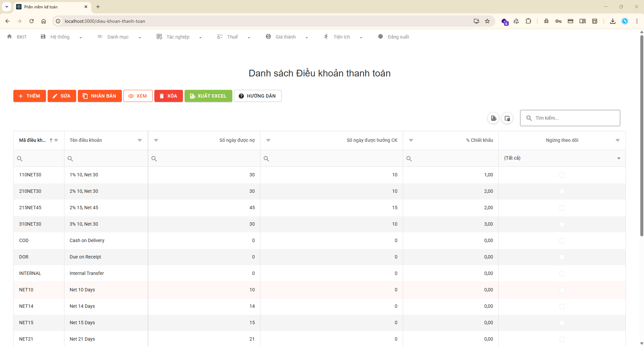Click search icon in Số ngày được hưởng CK filter

[x=266, y=159]
